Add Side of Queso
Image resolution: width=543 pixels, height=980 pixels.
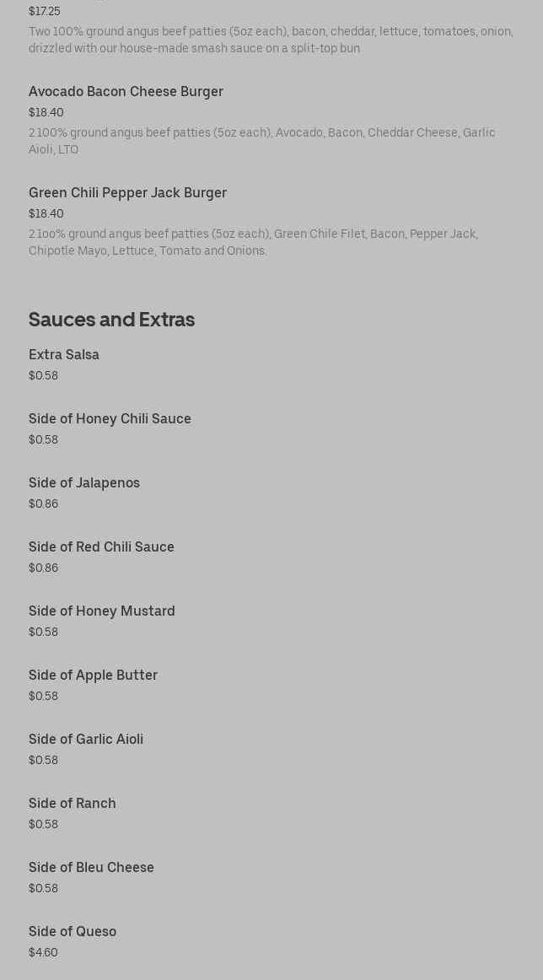(x=73, y=931)
